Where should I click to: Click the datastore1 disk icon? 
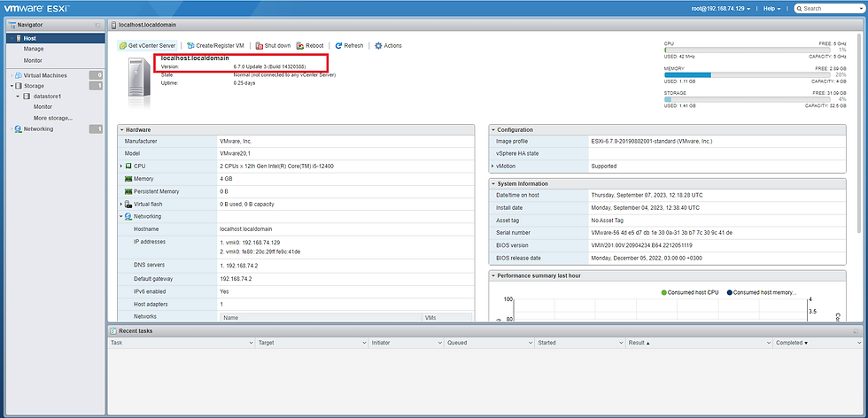coord(27,97)
